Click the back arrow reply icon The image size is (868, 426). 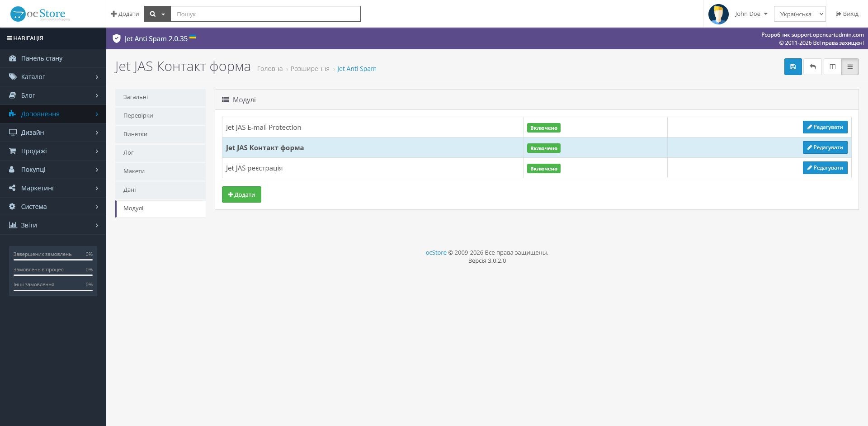coord(812,66)
